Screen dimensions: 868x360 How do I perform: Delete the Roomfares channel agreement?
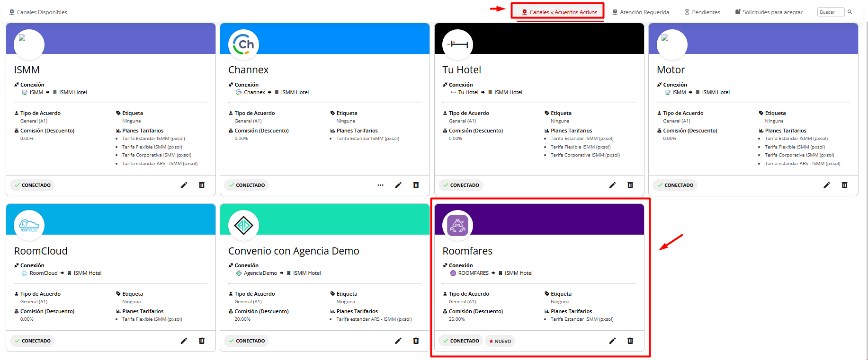point(630,341)
